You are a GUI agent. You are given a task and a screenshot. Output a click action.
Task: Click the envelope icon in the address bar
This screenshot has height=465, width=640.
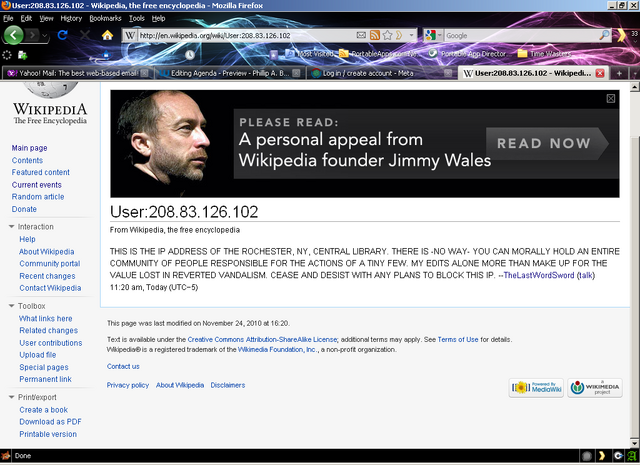point(361,35)
